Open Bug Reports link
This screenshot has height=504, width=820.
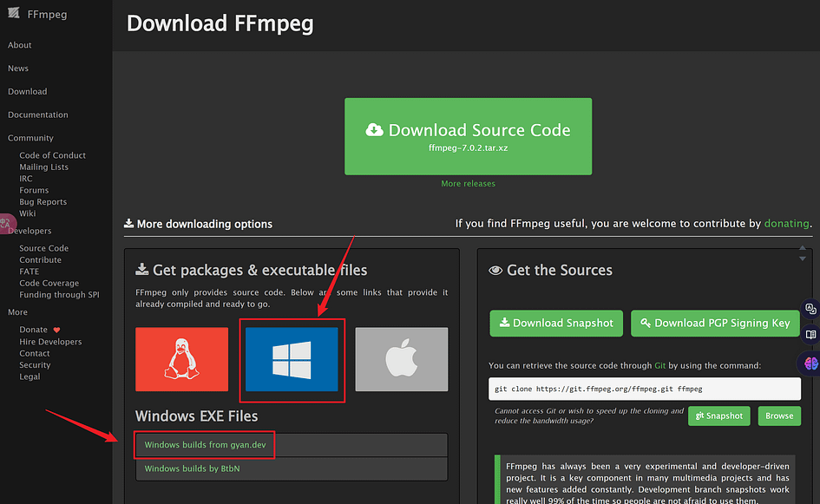click(x=43, y=202)
